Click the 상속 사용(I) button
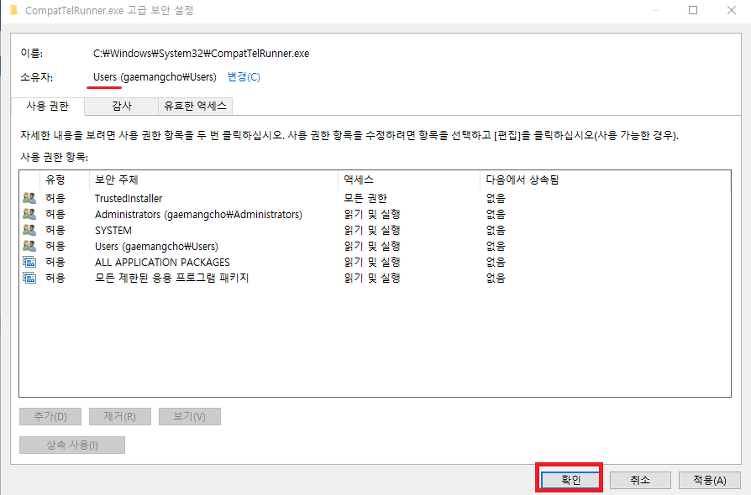The image size is (751, 495). point(72,445)
